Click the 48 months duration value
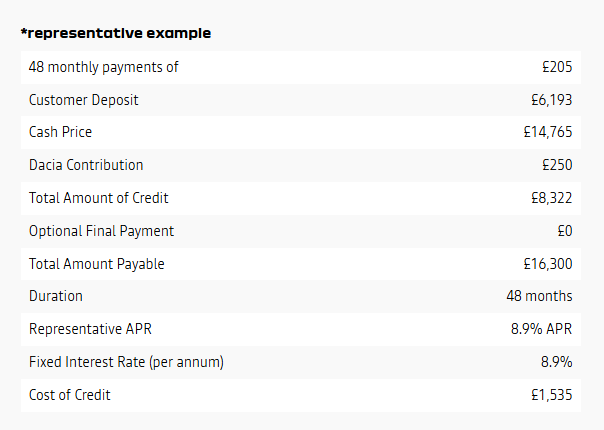 click(539, 296)
